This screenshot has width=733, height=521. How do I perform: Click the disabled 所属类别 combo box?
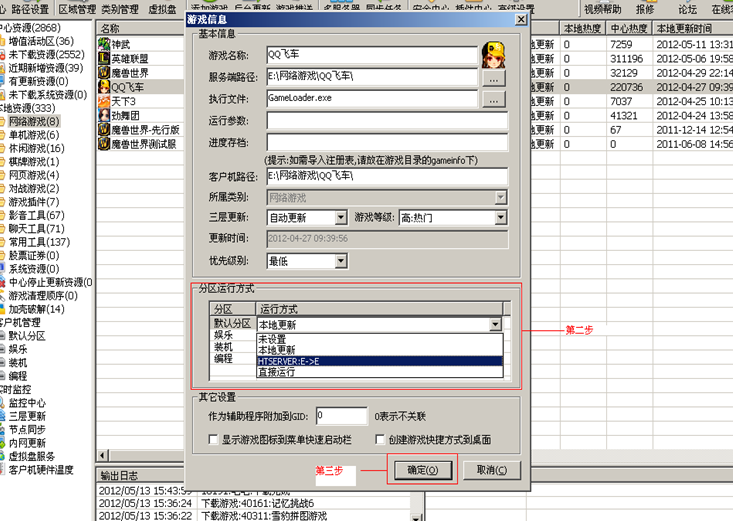pyautogui.click(x=387, y=197)
